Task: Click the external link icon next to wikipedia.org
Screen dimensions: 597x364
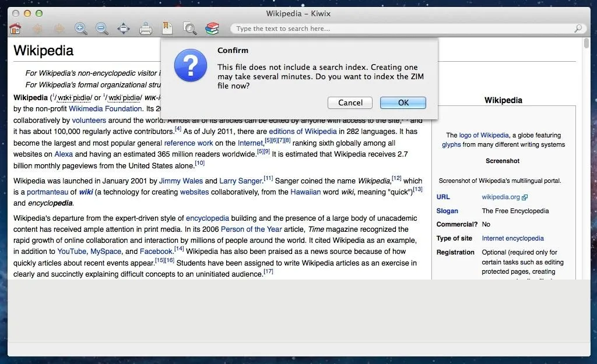Action: pos(525,197)
